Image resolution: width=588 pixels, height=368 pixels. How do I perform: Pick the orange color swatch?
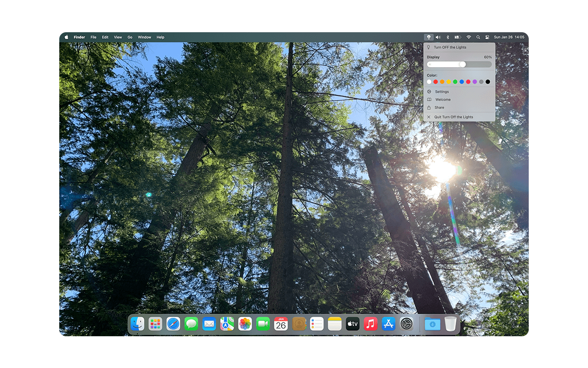442,82
